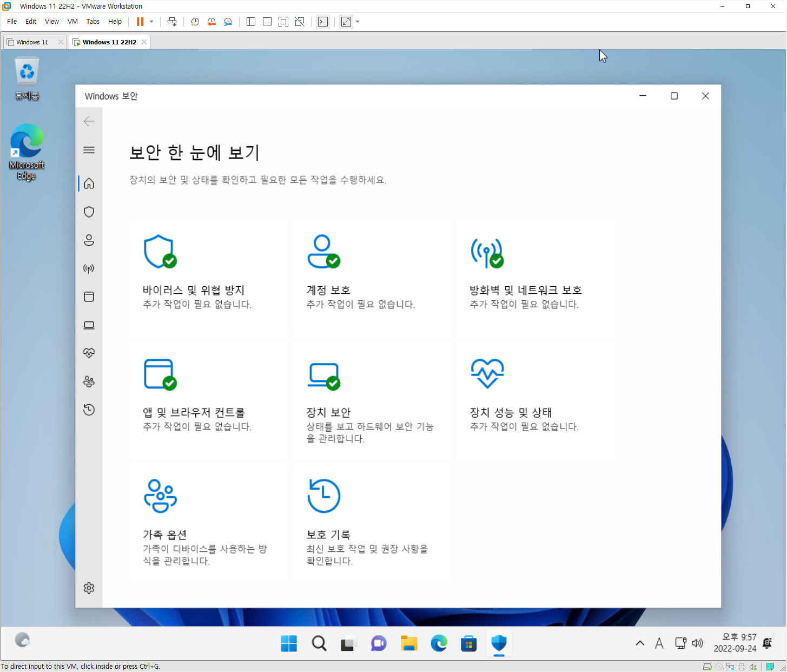Image resolution: width=787 pixels, height=672 pixels.
Task: Open Family options sidebar icon
Action: pos(89,381)
